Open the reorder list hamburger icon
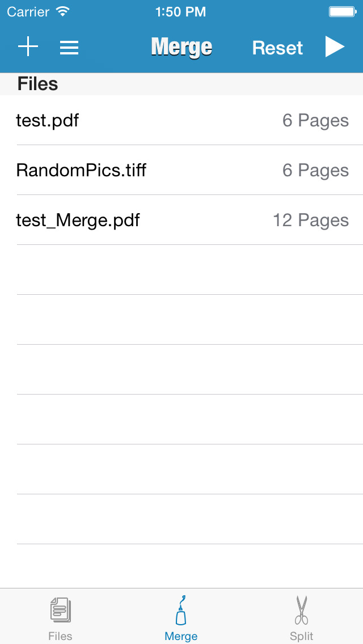 coord(69,48)
